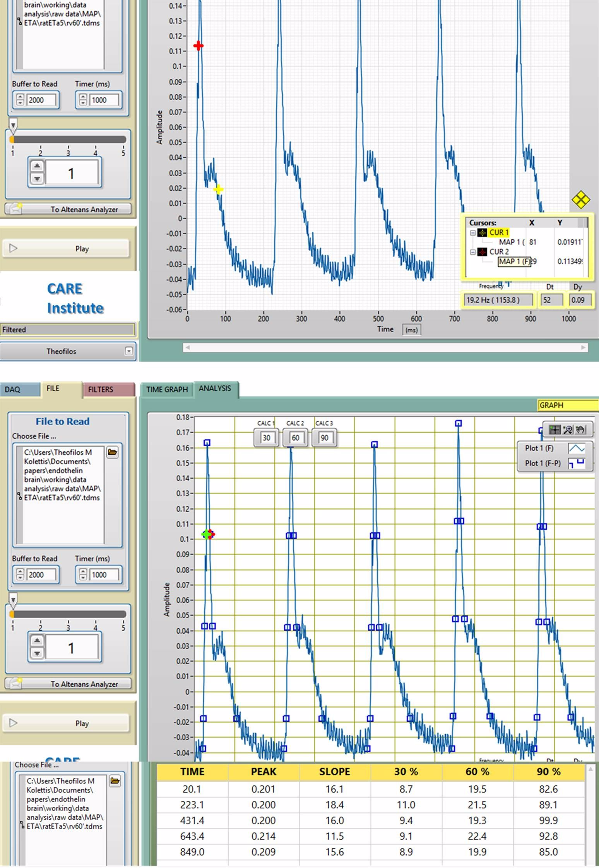
Task: Click the cursor legend Y value 0.01911
Action: [570, 242]
